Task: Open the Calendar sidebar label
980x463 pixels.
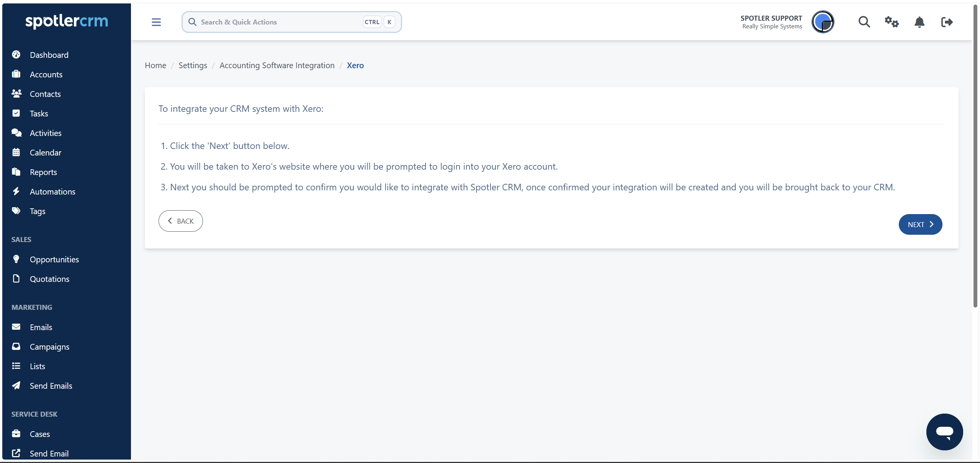Action: [46, 152]
